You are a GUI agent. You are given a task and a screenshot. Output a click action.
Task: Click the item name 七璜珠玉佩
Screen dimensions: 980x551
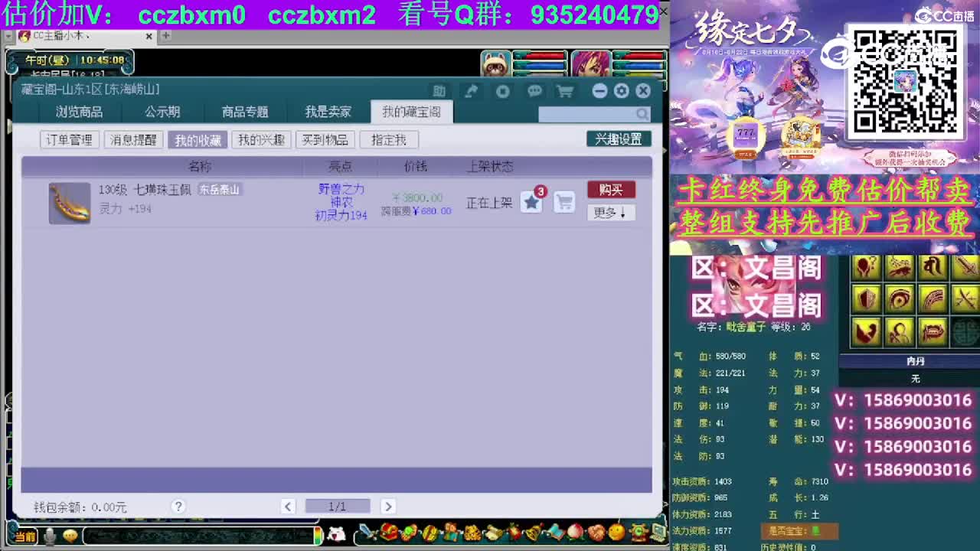click(x=162, y=190)
